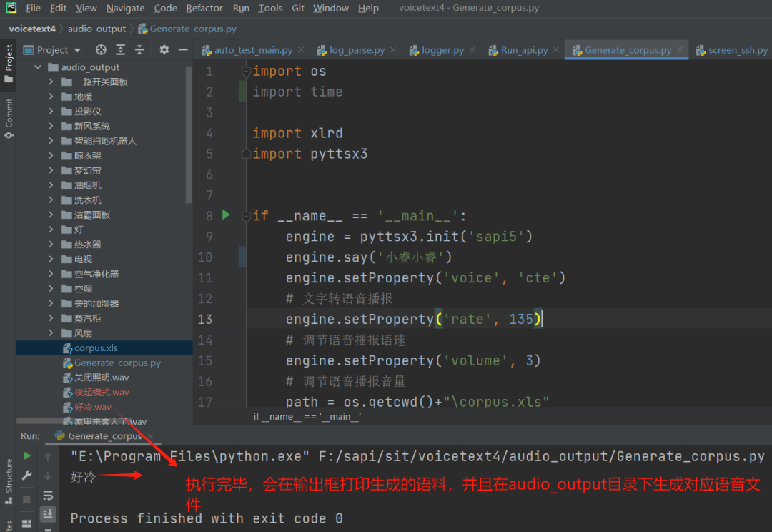The height and width of the screenshot is (532, 772).
Task: Select the 空气净化器 folder
Action: (x=104, y=274)
